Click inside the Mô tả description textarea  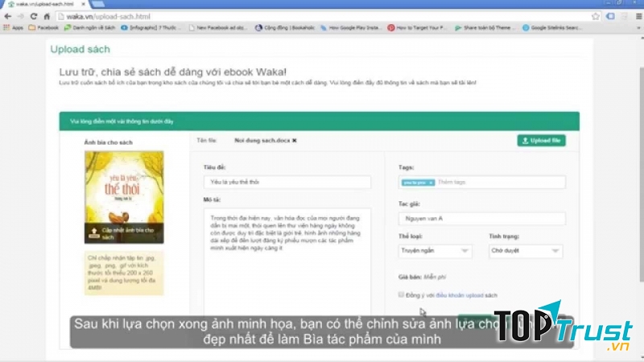(287, 257)
